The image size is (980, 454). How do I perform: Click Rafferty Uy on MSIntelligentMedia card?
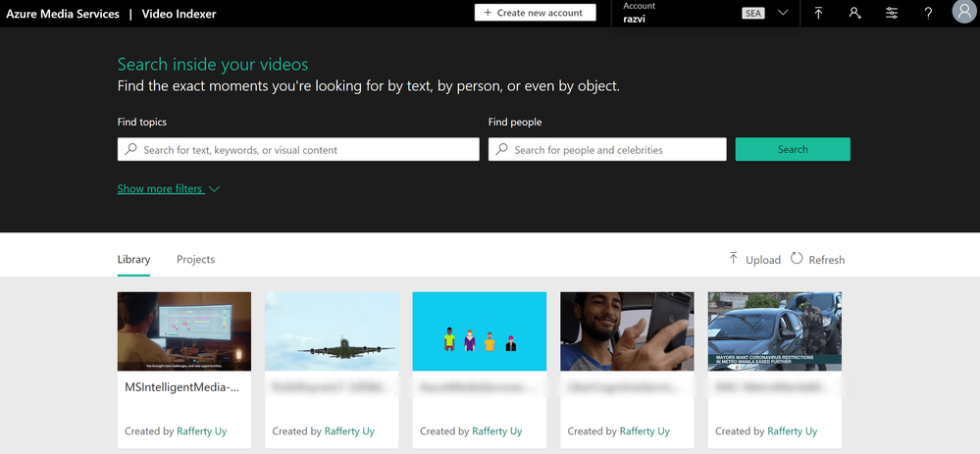pos(202,430)
